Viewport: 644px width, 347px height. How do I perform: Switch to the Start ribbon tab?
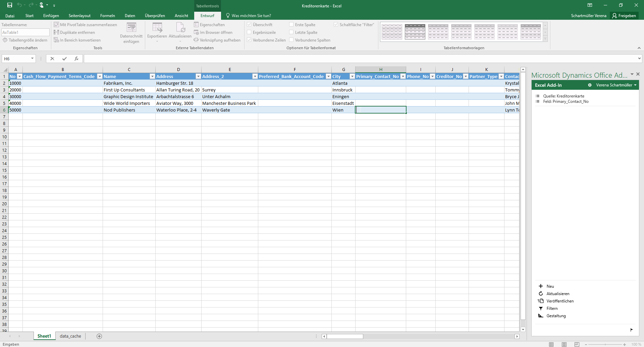tap(30, 16)
